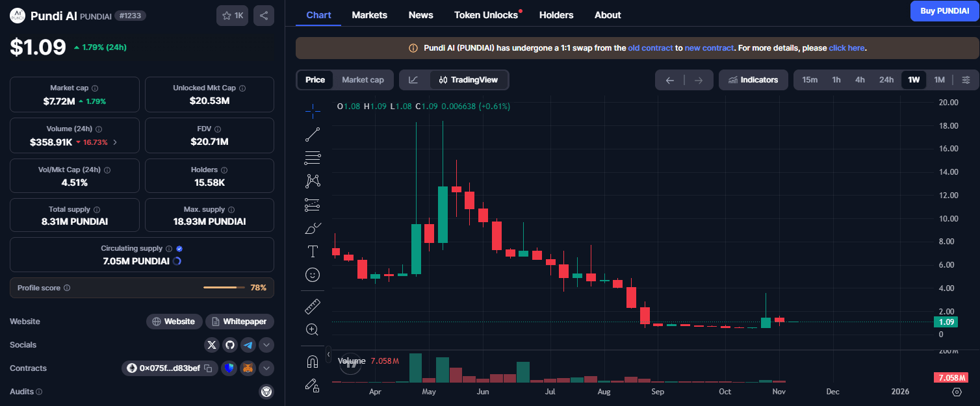Open the chart display settings at far right
Image resolution: width=980 pixels, height=406 pixels.
966,79
